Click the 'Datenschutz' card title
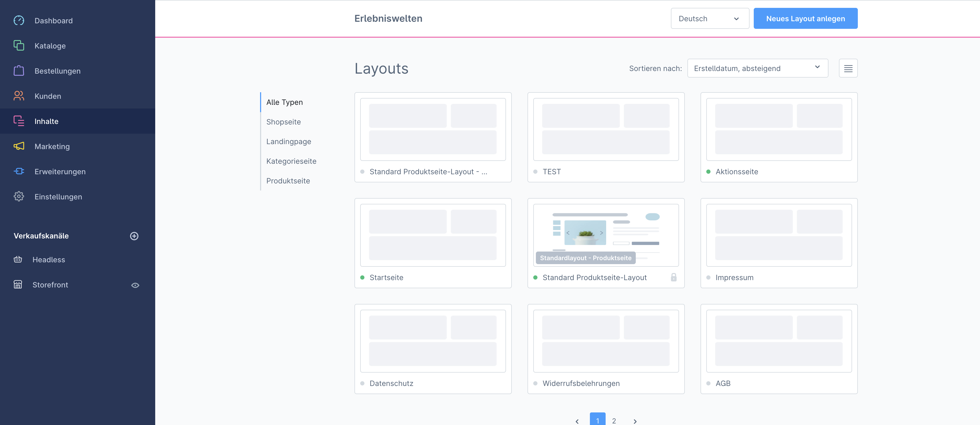 point(391,383)
